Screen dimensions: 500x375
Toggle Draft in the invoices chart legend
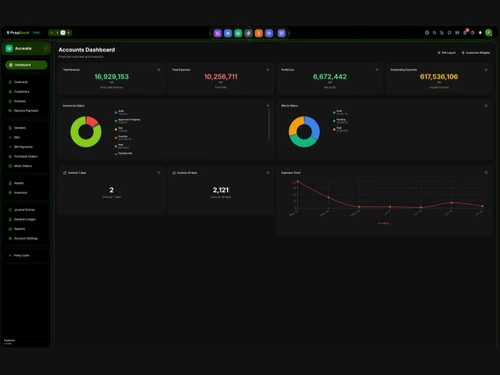click(121, 112)
